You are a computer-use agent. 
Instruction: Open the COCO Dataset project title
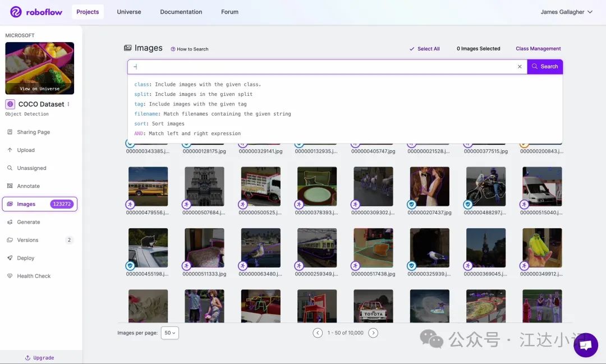42,104
